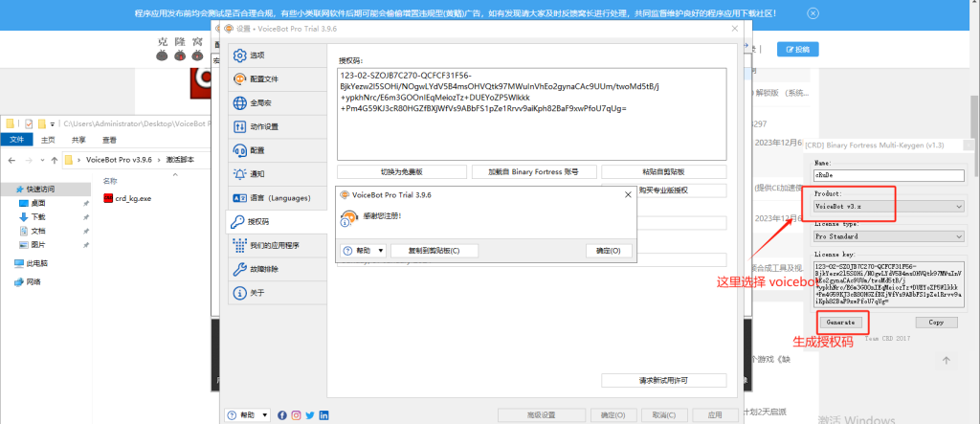Screen dimensions: 980x424
Task: Open 帮助 dropdown in the registration dialog
Action: coord(364,251)
